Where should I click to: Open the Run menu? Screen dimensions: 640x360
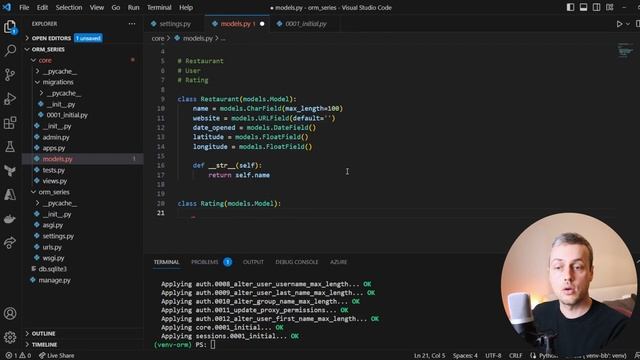tap(133, 7)
